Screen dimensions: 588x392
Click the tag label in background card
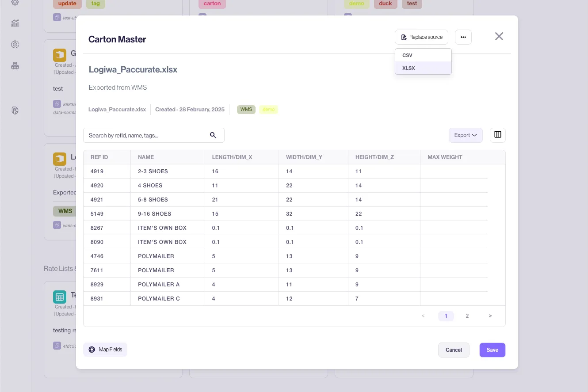click(95, 4)
